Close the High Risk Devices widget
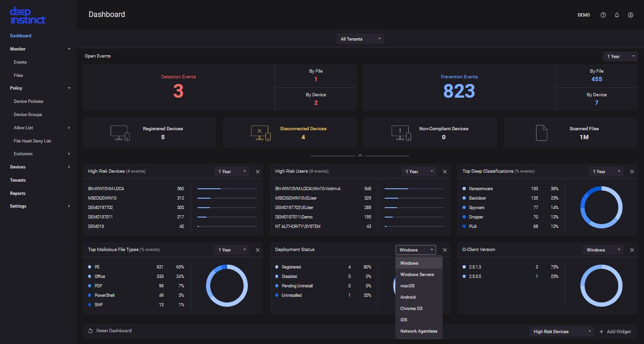Viewport: 644px width, 344px height. click(x=257, y=172)
